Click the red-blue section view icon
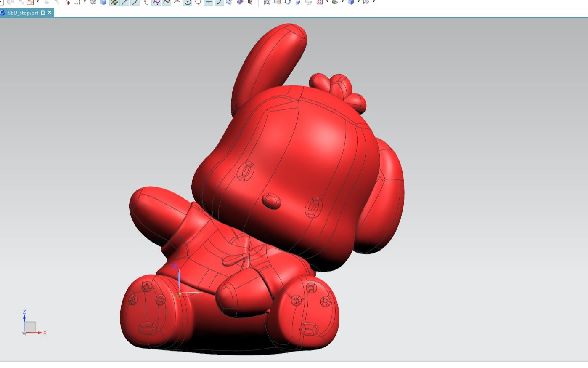The image size is (588, 368). (320, 2)
